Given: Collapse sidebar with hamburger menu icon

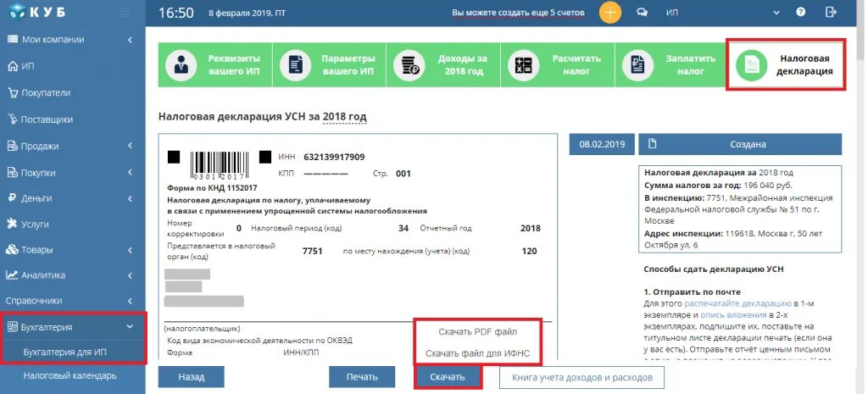Looking at the screenshot, I should coord(125,12).
